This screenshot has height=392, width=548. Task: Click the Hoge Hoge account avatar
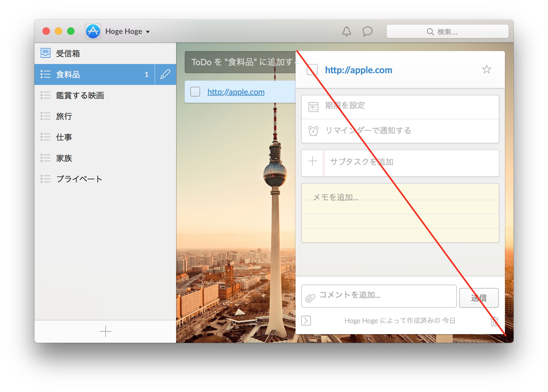point(93,31)
